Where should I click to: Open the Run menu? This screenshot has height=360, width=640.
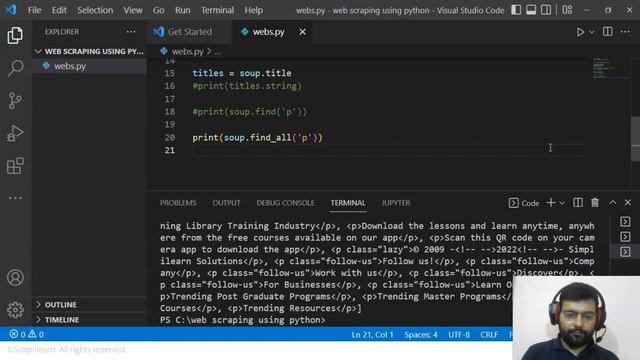(183, 10)
